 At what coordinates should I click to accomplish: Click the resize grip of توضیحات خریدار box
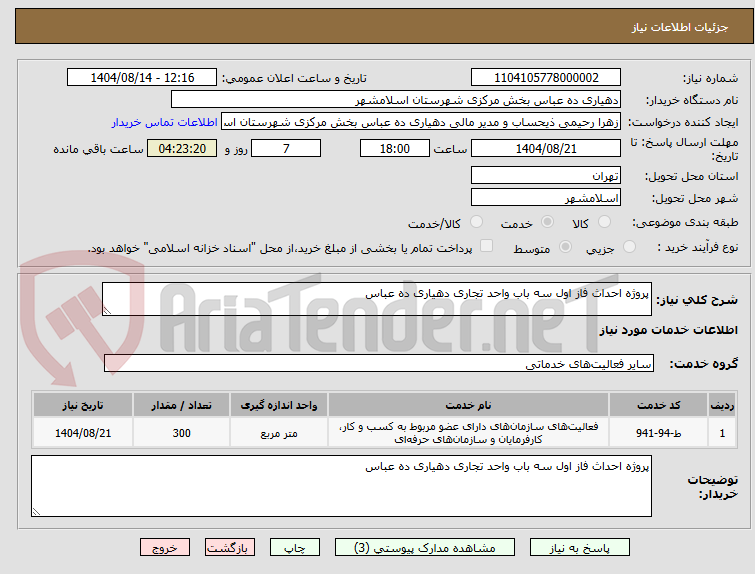(36, 512)
